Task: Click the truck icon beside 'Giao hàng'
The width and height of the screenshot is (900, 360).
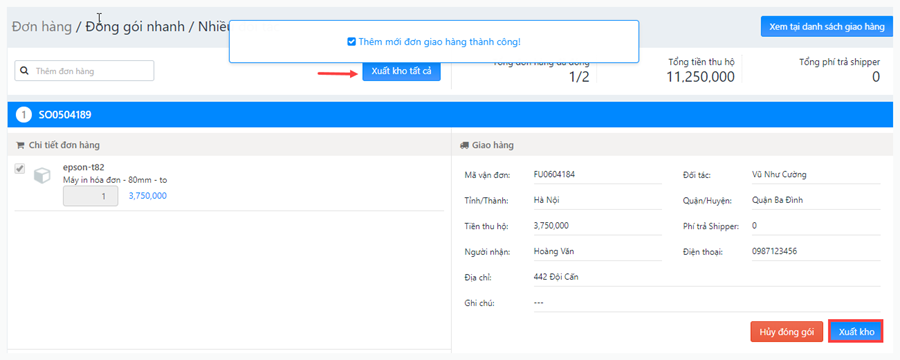Action: [464, 145]
